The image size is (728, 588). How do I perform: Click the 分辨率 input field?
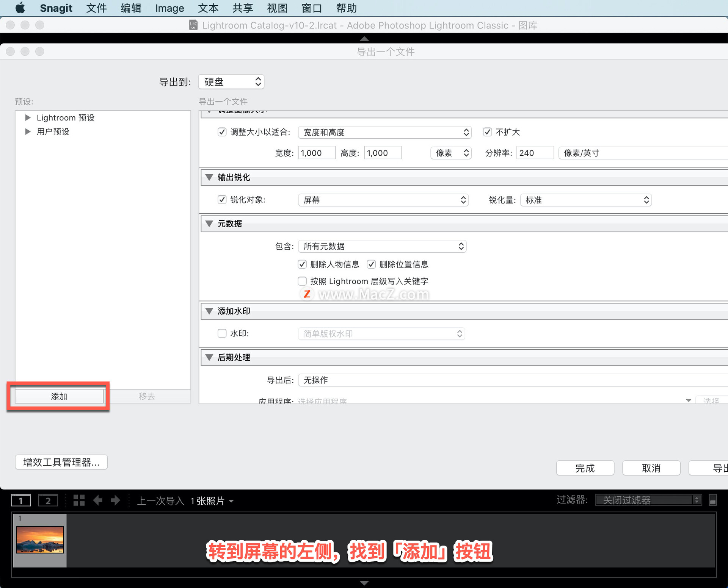click(x=535, y=153)
